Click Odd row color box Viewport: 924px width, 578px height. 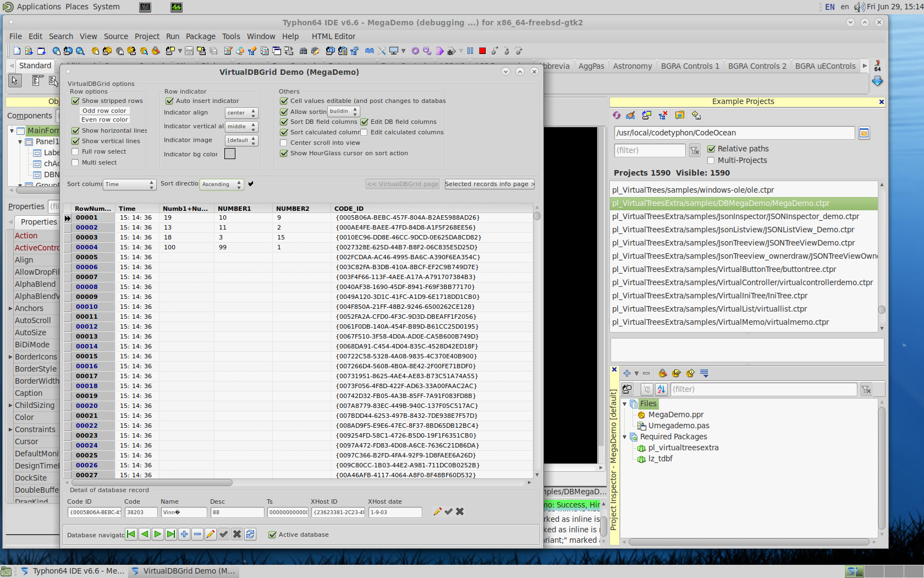coord(105,111)
